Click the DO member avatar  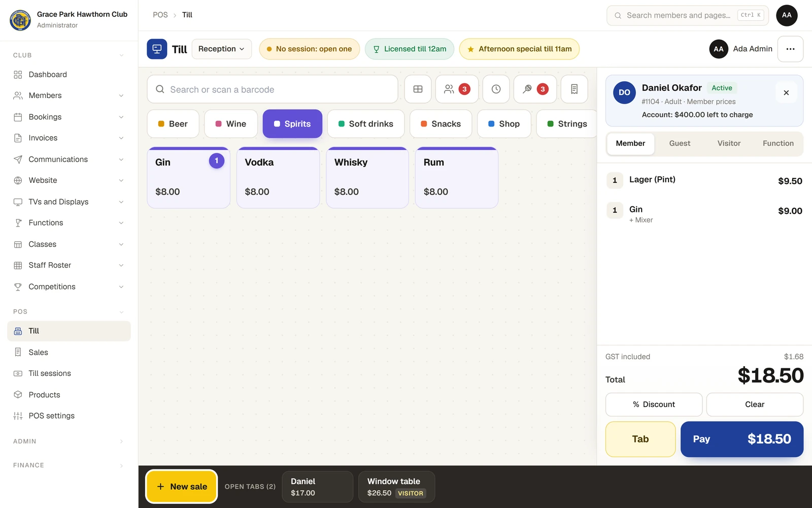(624, 92)
